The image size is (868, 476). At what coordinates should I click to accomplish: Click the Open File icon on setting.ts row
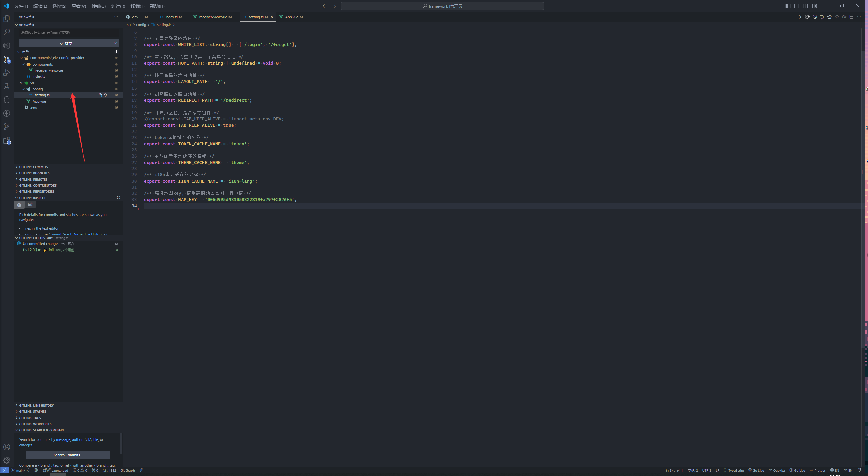[x=100, y=95]
